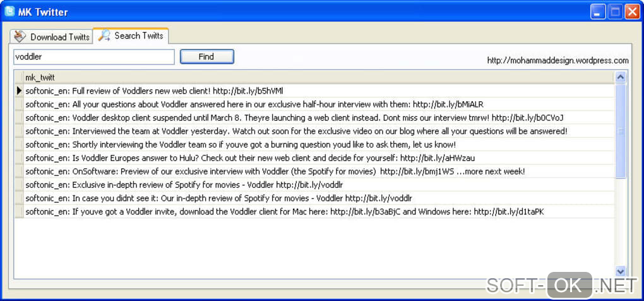This screenshot has height=301, width=644.
Task: Close the MK Twitter window
Action: coord(633,12)
